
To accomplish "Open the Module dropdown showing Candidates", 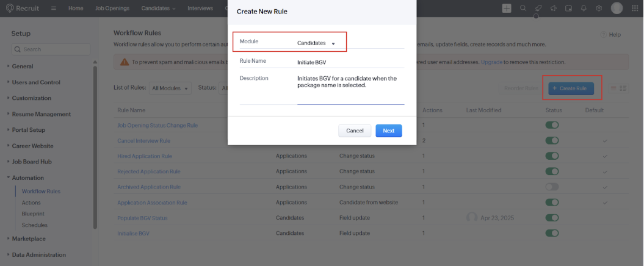I will tap(316, 43).
